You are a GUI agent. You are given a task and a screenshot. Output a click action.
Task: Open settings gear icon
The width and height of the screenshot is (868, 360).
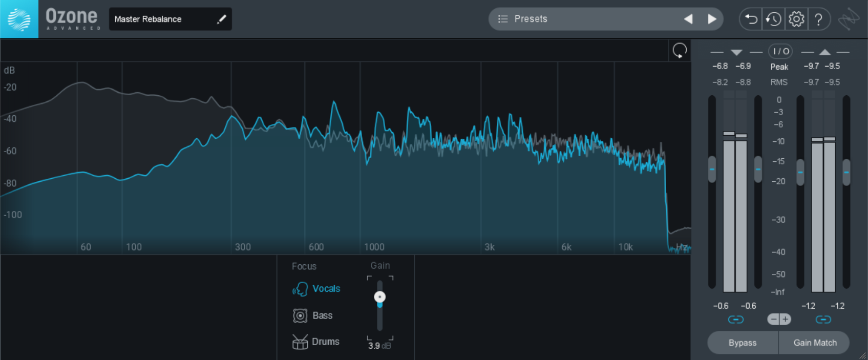pos(796,19)
